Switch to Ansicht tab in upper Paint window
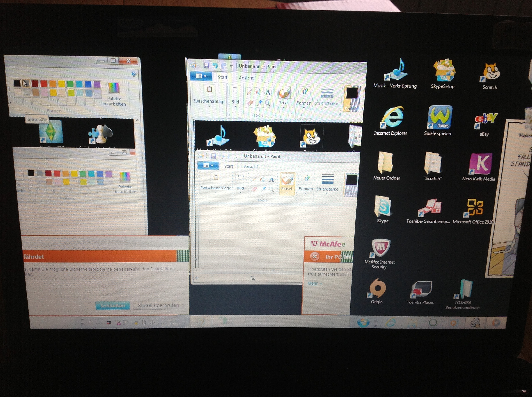532x397 pixels. point(246,78)
